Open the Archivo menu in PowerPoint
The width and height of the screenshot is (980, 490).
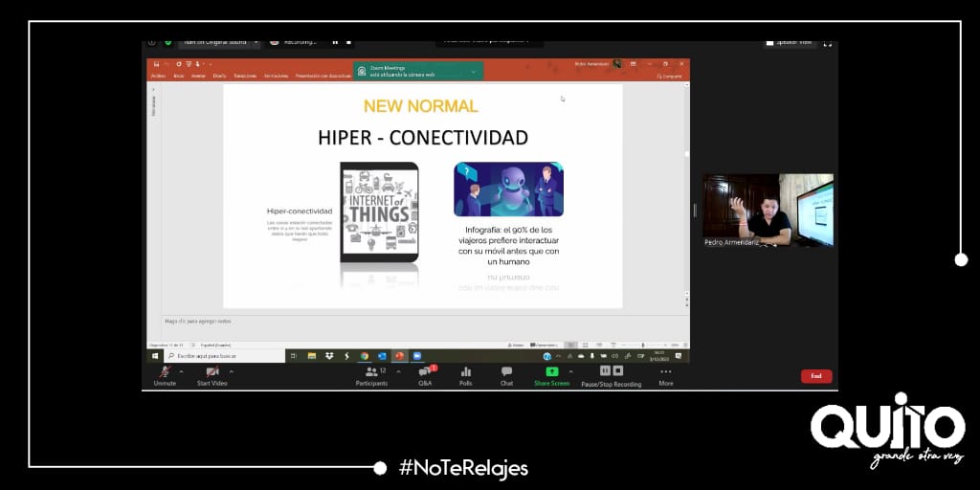(158, 76)
